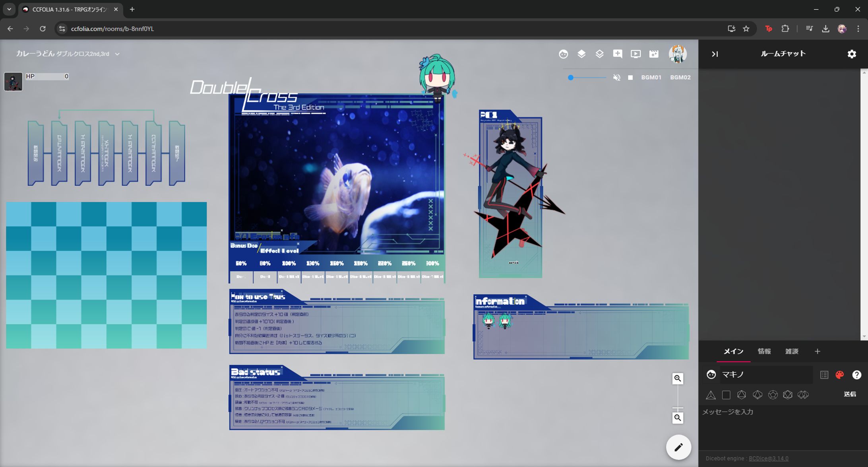The height and width of the screenshot is (467, 868).
Task: Open the red name color palette icon
Action: tap(840, 375)
